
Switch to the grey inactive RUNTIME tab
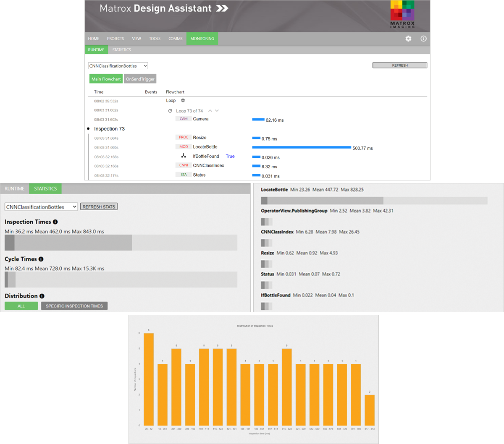pos(14,189)
